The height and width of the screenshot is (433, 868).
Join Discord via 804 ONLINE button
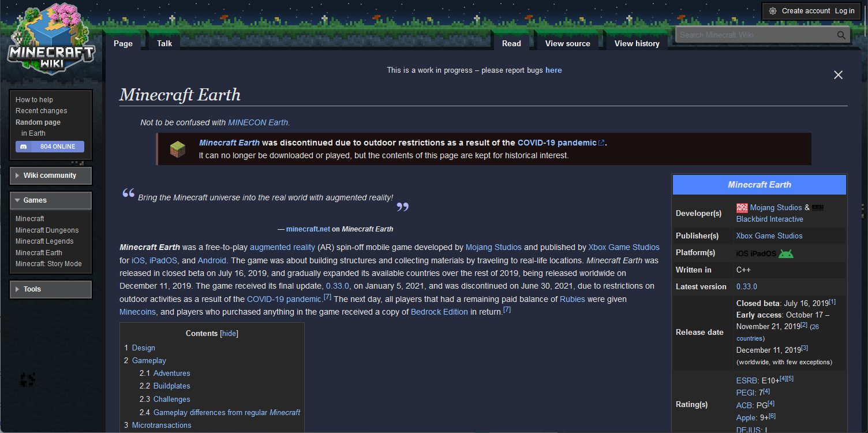[50, 147]
